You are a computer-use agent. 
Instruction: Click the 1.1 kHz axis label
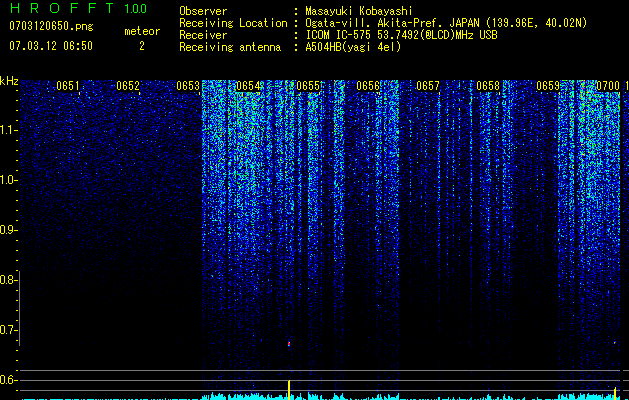tap(8, 130)
